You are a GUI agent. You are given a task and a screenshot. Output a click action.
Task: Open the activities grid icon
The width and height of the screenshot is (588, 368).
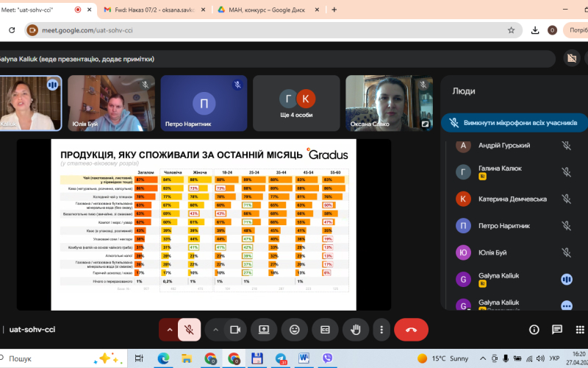580,330
